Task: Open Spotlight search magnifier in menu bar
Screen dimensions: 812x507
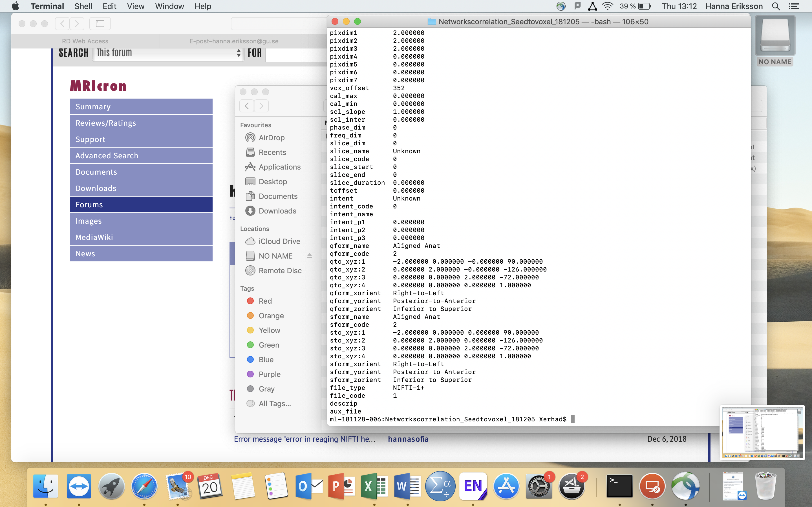Action: [x=776, y=6]
